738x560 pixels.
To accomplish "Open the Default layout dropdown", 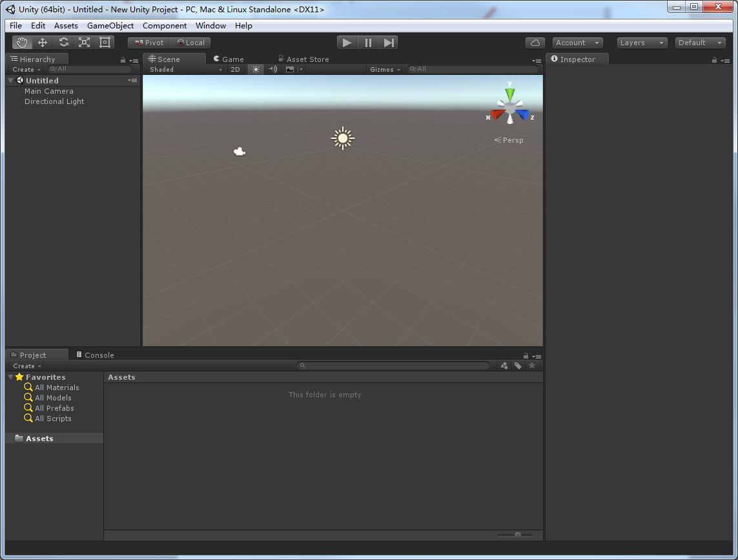I will tap(700, 43).
